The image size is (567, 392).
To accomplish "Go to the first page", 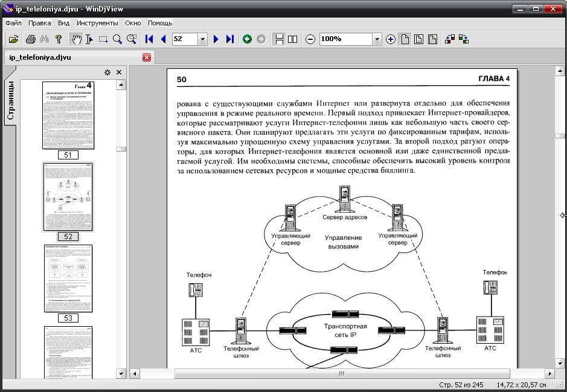I will click(x=149, y=39).
